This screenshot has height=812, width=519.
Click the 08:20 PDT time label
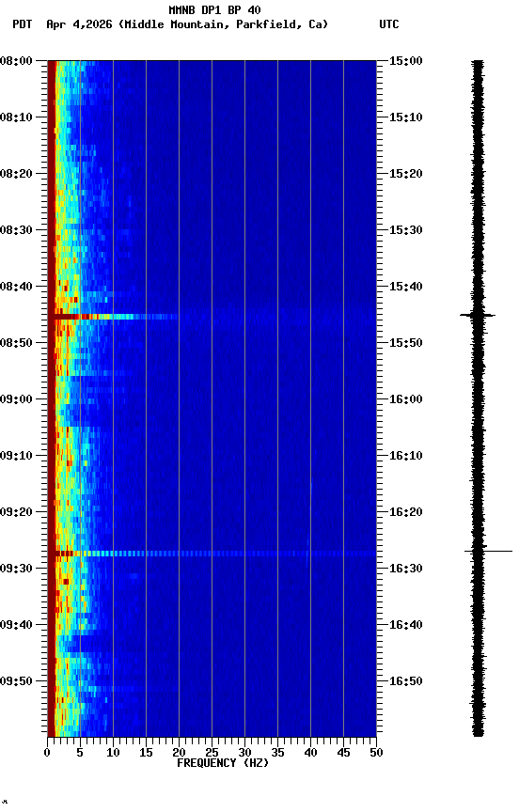[16, 174]
